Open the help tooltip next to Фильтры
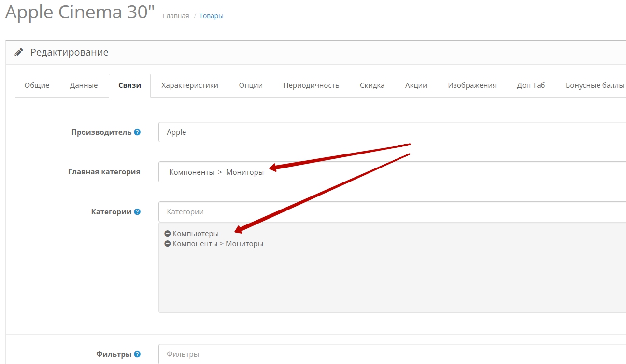 pos(137,354)
